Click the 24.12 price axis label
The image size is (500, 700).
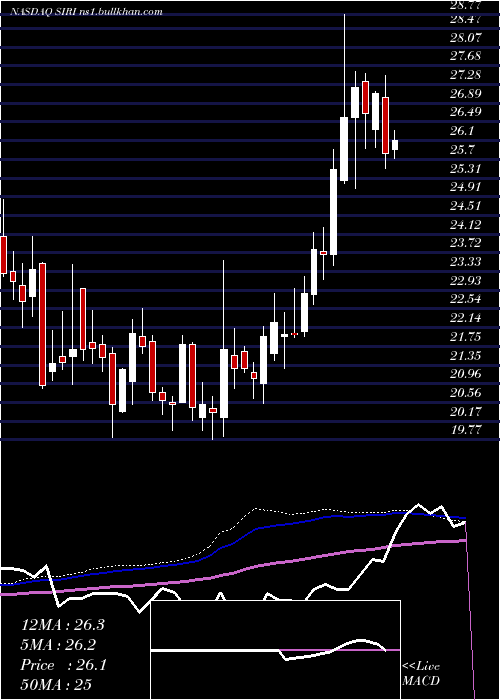[466, 225]
